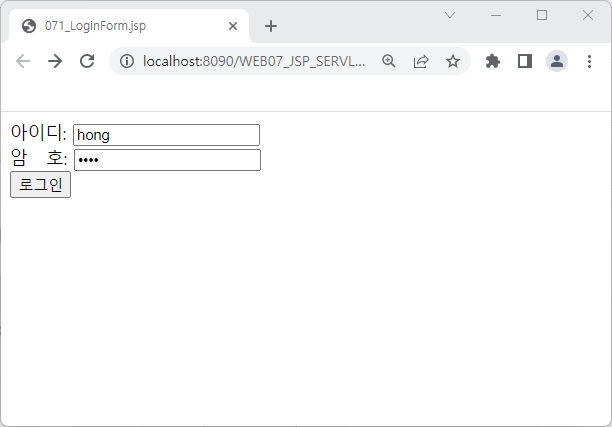This screenshot has width=612, height=427.
Task: Bookmark this page with the star
Action: pyautogui.click(x=453, y=61)
